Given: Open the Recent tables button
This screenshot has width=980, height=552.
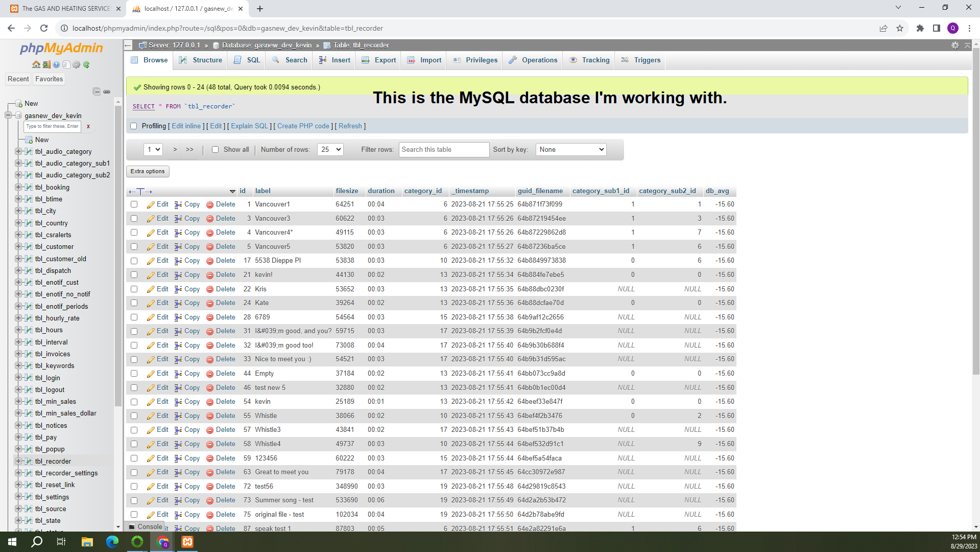Looking at the screenshot, I should (18, 79).
